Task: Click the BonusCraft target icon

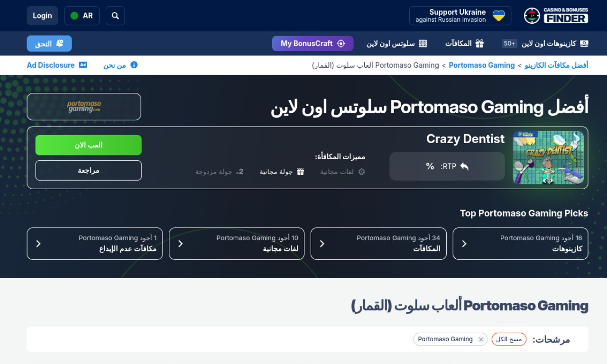Action: [341, 44]
